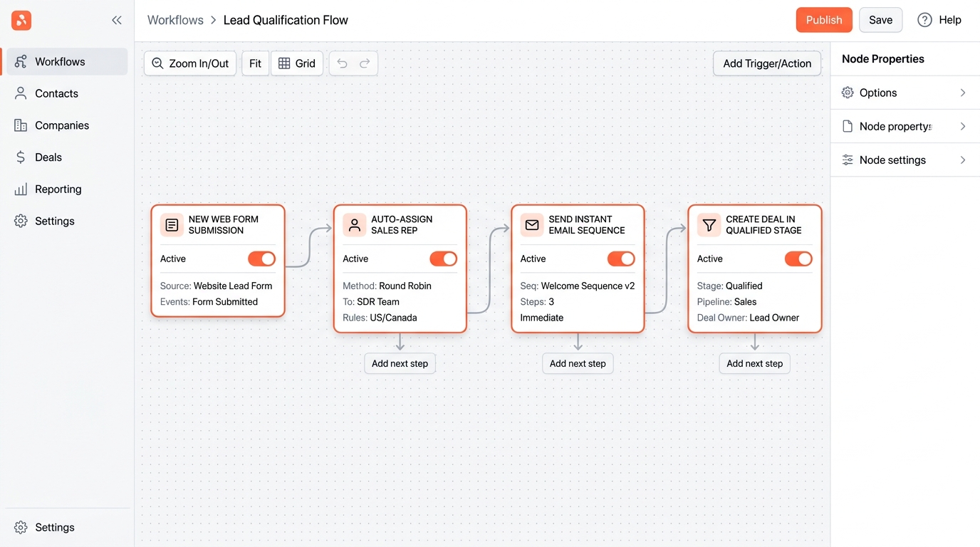Image resolution: width=980 pixels, height=547 pixels.
Task: Click the undo arrow in toolbar
Action: (x=342, y=63)
